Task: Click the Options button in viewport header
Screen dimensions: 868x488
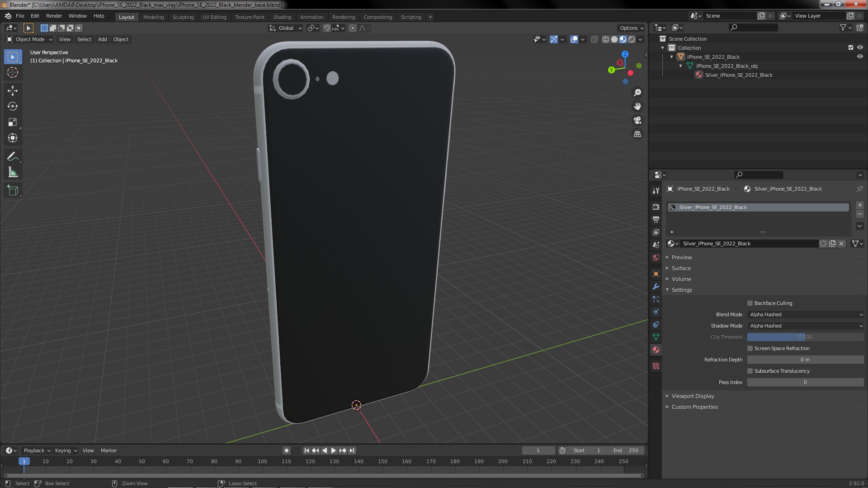Action: pos(631,28)
